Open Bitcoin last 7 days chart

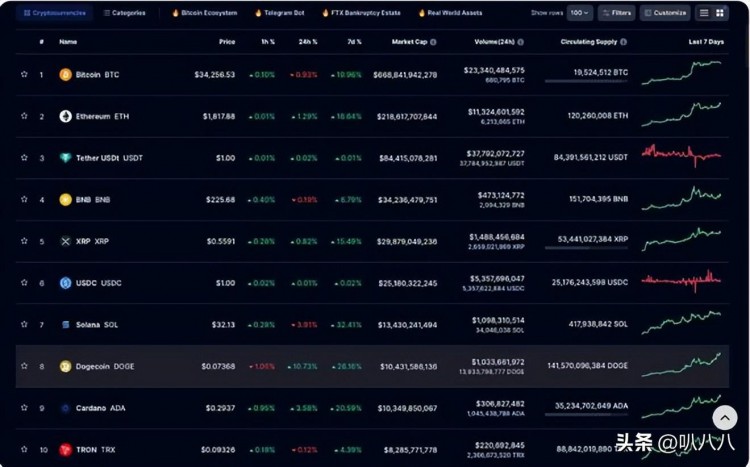(x=681, y=73)
